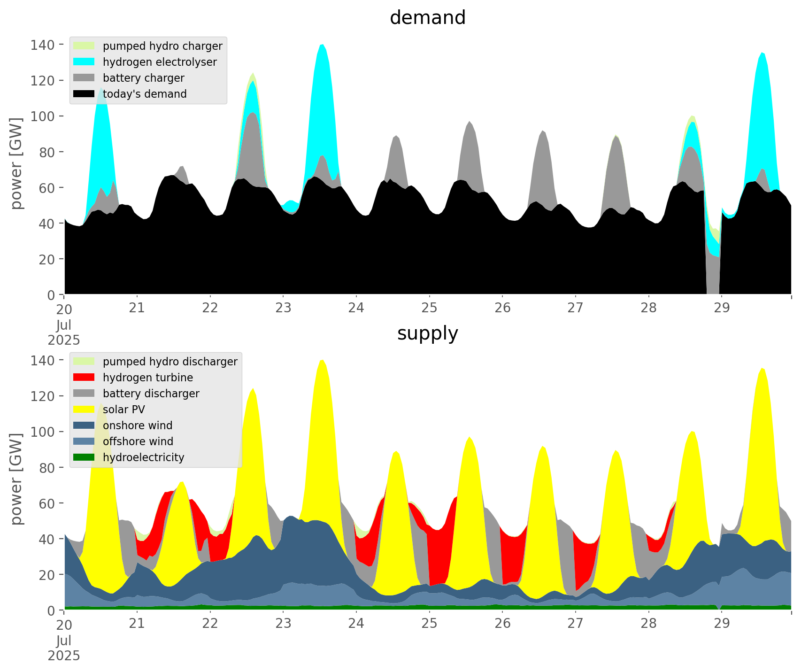The height and width of the screenshot is (672, 801).
Task: Click the demand chart's power [GW] axis label
Action: [x=16, y=163]
